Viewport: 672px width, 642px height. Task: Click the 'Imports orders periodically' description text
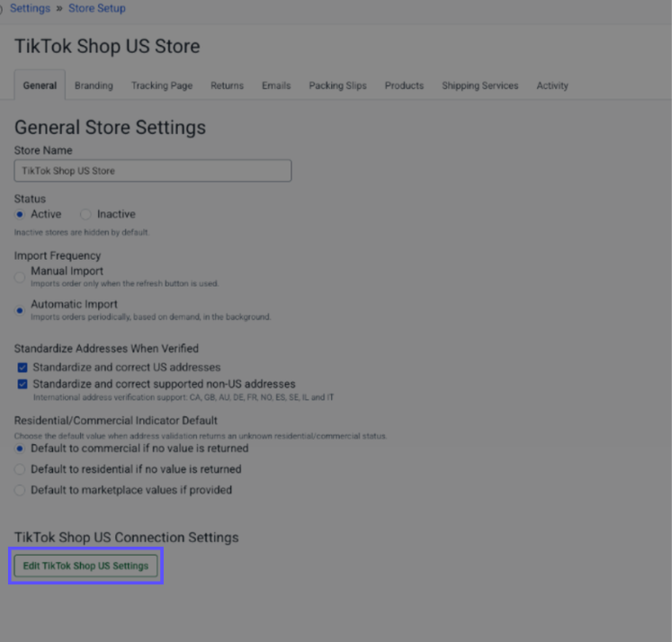[151, 317]
